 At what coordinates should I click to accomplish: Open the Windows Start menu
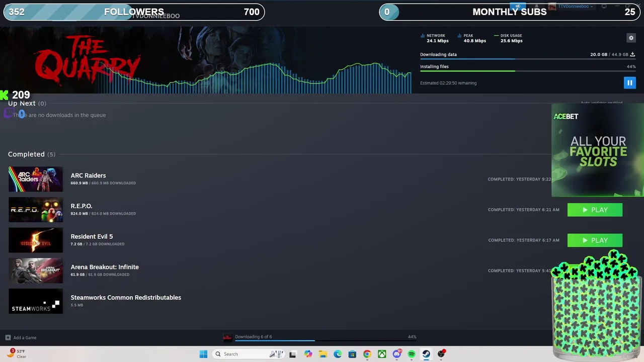(x=203, y=354)
